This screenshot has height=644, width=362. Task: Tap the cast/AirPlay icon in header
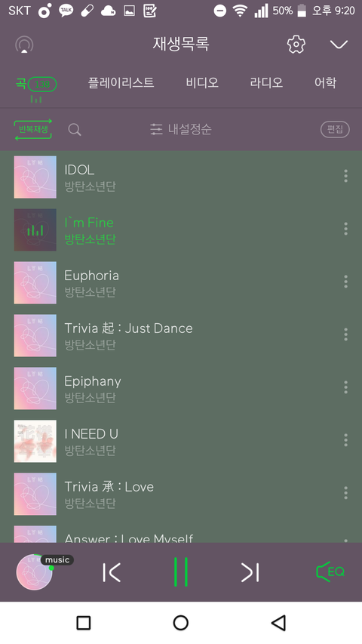24,45
